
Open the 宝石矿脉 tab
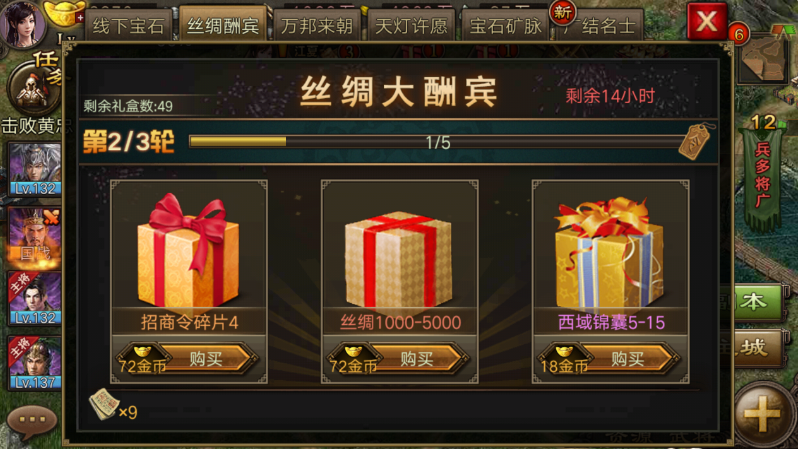[505, 25]
